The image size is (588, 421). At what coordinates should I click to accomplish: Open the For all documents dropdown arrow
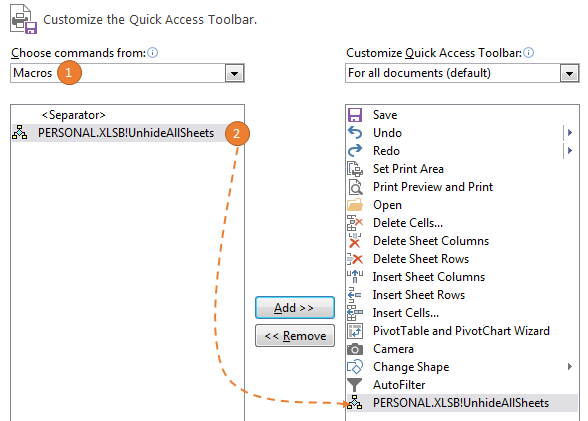569,73
